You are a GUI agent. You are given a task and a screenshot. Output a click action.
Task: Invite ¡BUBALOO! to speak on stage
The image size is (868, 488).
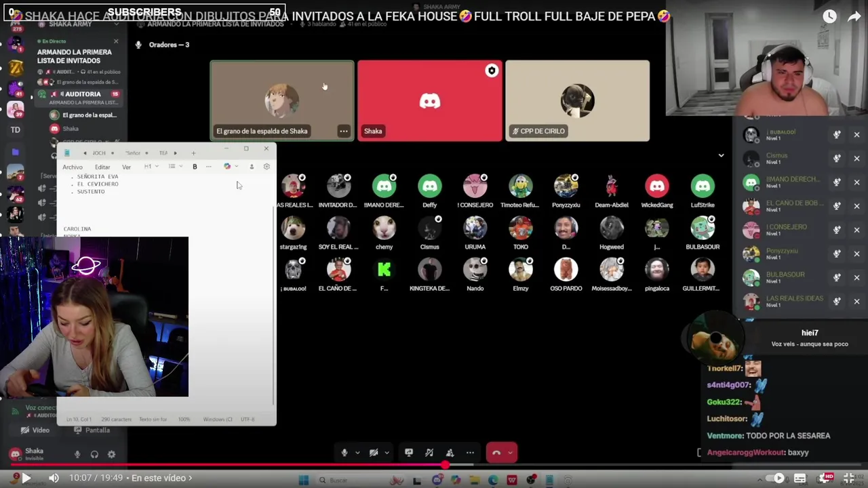pyautogui.click(x=837, y=135)
